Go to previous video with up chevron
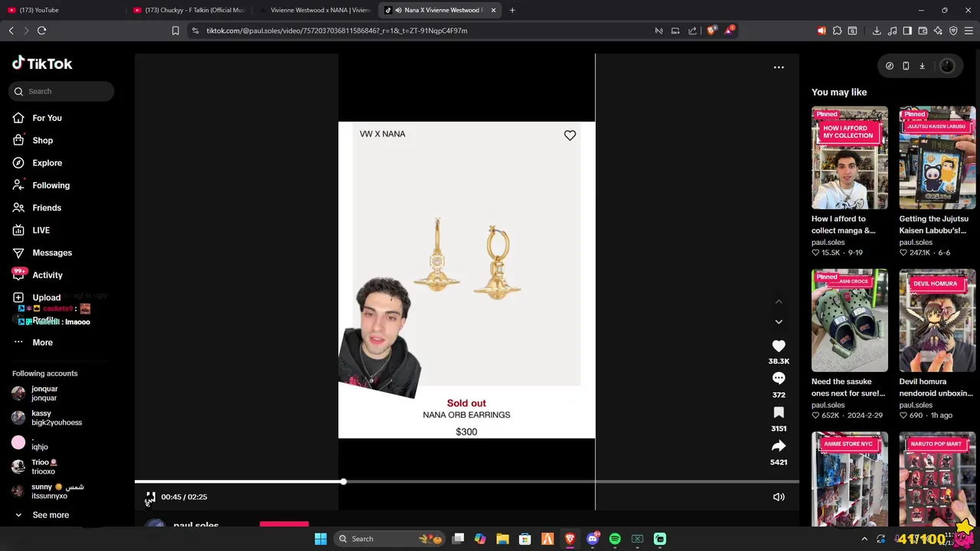 click(x=779, y=302)
